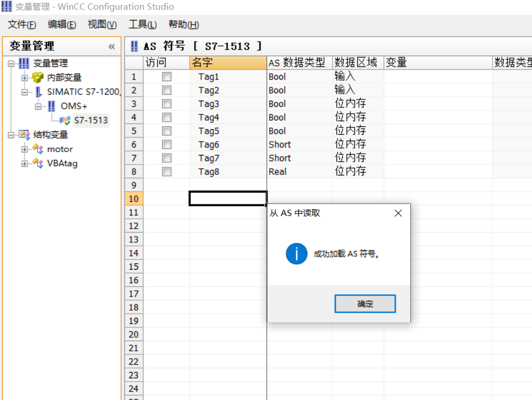Collapse the OMS+ tree node
This screenshot has height=400, width=532.
pos(38,106)
